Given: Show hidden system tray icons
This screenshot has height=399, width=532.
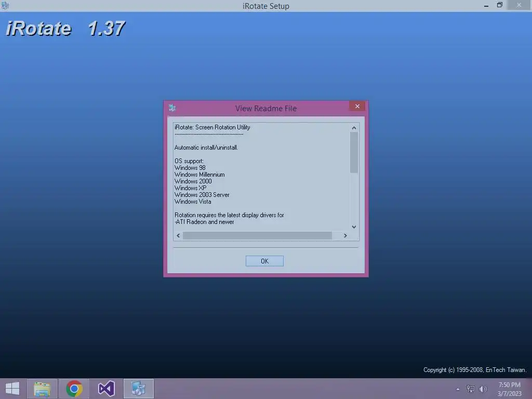Looking at the screenshot, I should click(x=458, y=389).
